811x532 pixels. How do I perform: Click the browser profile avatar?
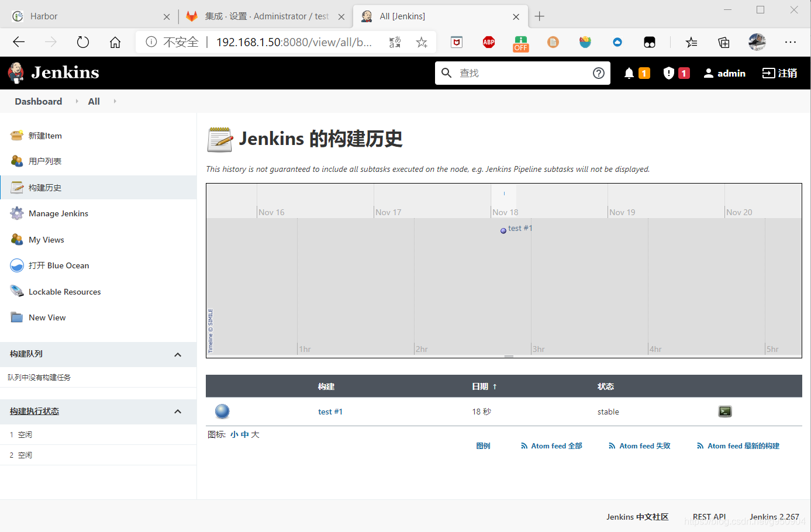pos(757,42)
